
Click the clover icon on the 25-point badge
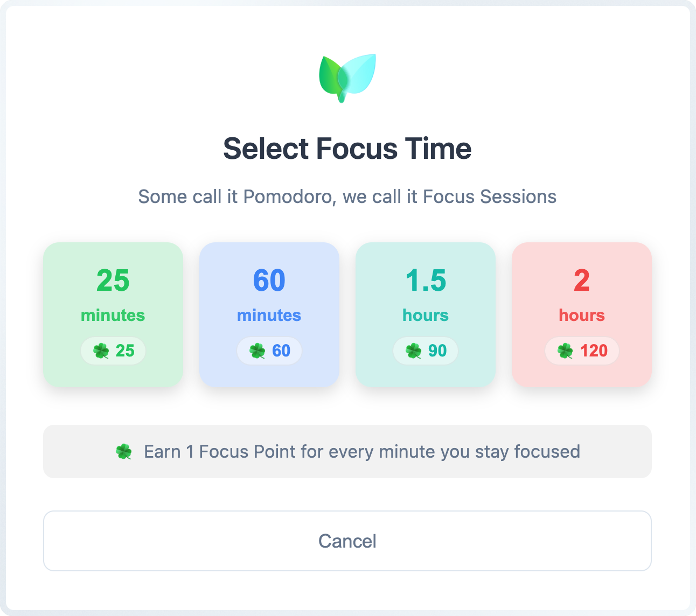click(x=101, y=351)
